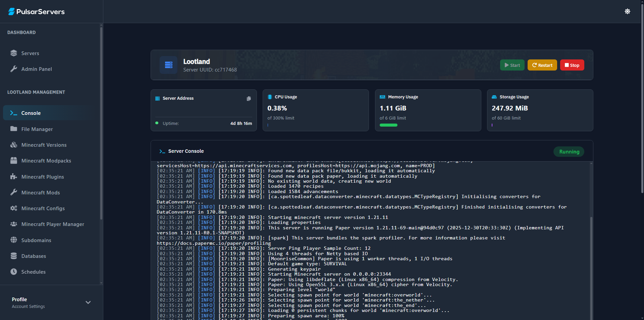Click 'Starting minecraft server version 1.21.11' line
Image resolution: width=644 pixels, height=320 pixels.
(272, 218)
